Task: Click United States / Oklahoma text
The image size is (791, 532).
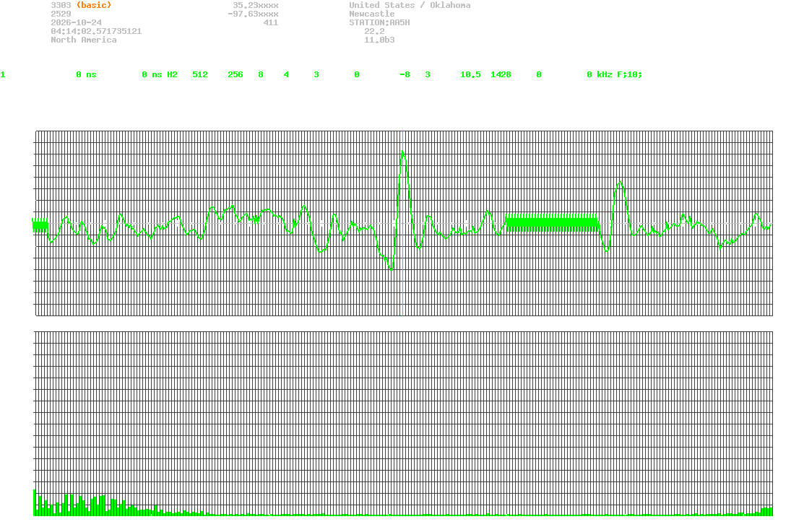Action: [410, 5]
